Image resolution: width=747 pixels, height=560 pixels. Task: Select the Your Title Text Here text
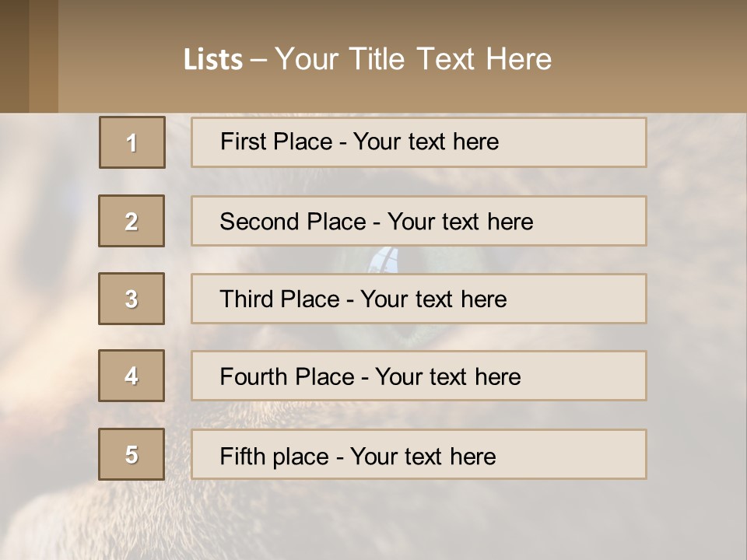[413, 60]
